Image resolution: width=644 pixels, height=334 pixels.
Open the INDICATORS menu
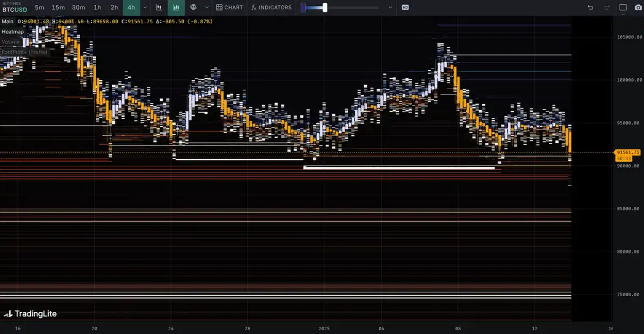271,8
